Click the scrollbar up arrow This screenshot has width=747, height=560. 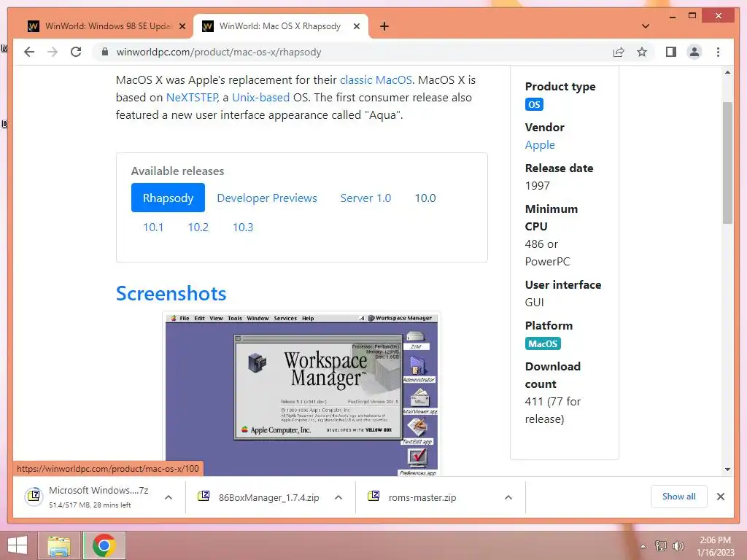[x=727, y=72]
